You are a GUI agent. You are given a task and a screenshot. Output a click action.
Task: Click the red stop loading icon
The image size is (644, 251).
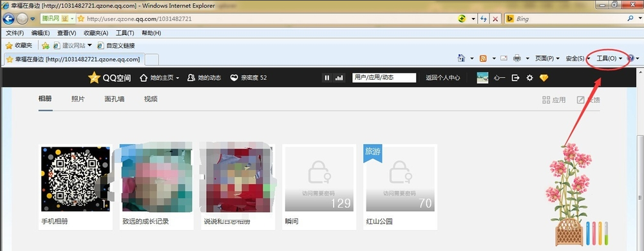coord(496,19)
